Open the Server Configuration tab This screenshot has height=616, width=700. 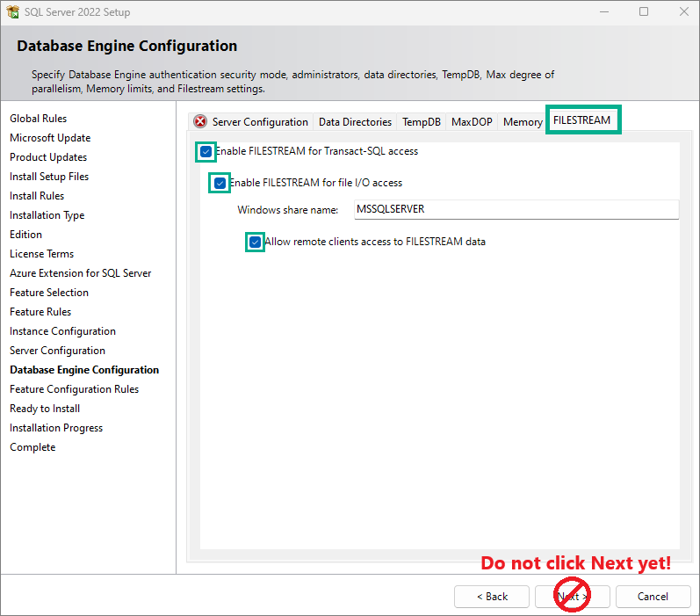[x=250, y=122]
